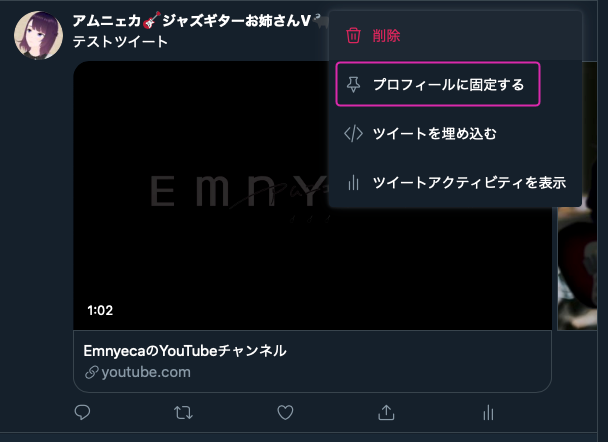The image size is (608, 442).
Task: Click the red trash can icon
Action: (353, 36)
